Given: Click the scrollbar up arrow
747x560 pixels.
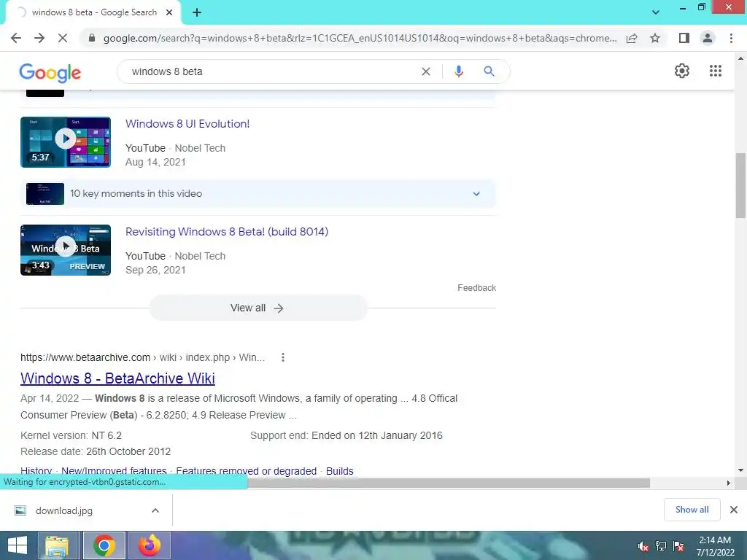Looking at the screenshot, I should pos(740,58).
